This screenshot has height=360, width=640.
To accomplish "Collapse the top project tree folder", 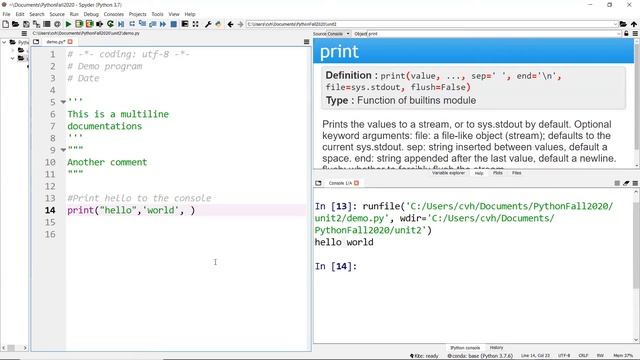I will click(x=4, y=42).
